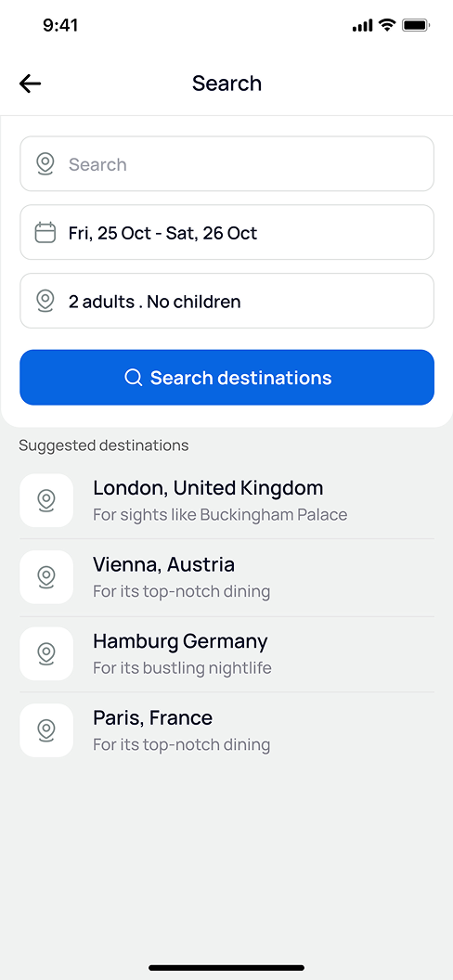The width and height of the screenshot is (453, 980).
Task: Click Search destinations button
Action: (226, 378)
